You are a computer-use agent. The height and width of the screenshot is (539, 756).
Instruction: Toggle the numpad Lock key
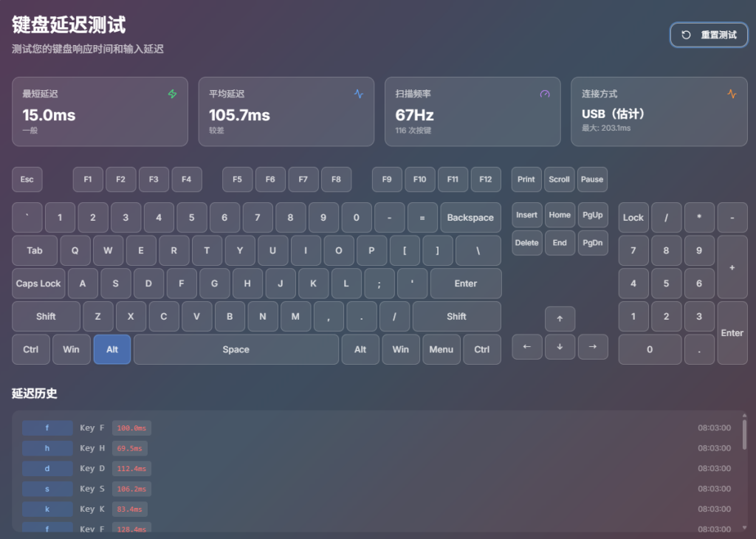click(633, 218)
